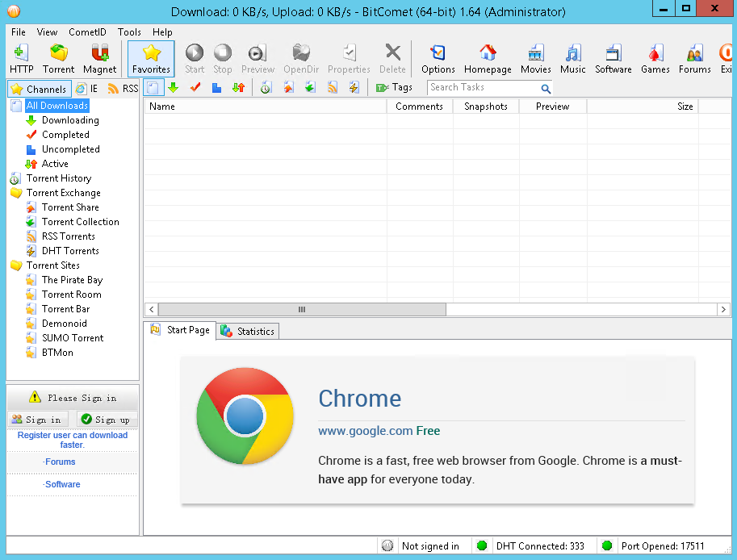The height and width of the screenshot is (560, 737).
Task: Sort by the Name column header
Action: coord(265,107)
